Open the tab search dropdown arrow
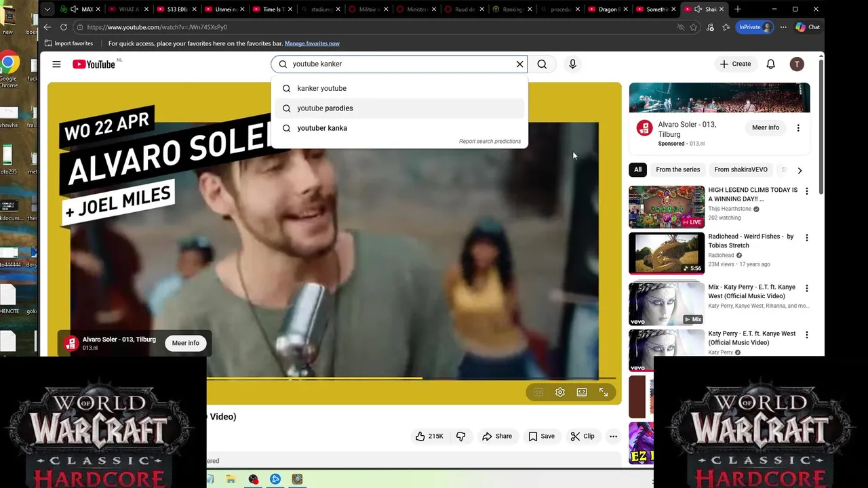 tap(47, 9)
